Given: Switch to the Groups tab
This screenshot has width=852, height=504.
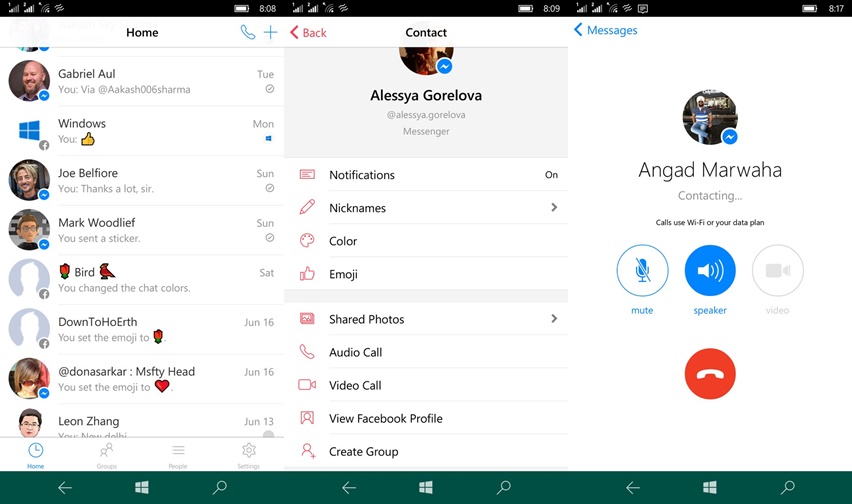Looking at the screenshot, I should [x=106, y=455].
